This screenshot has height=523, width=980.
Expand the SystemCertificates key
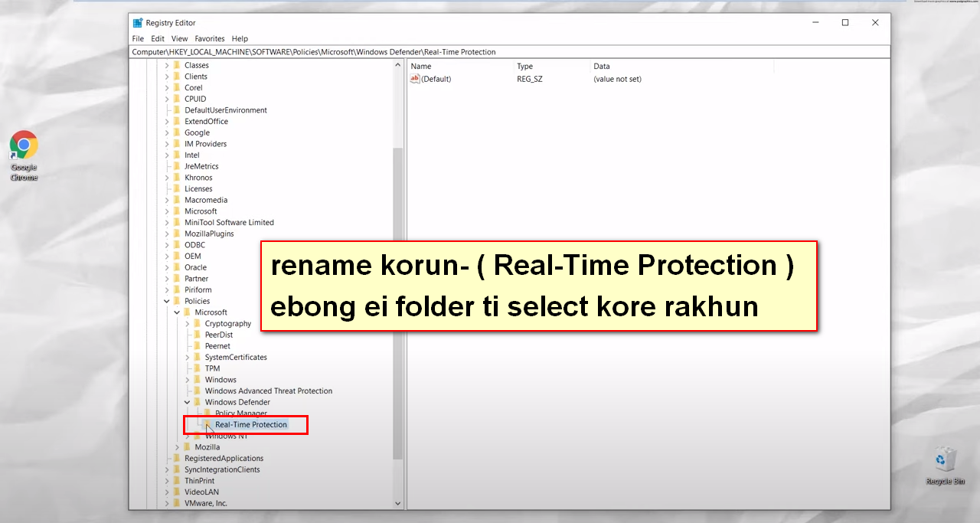coord(188,357)
